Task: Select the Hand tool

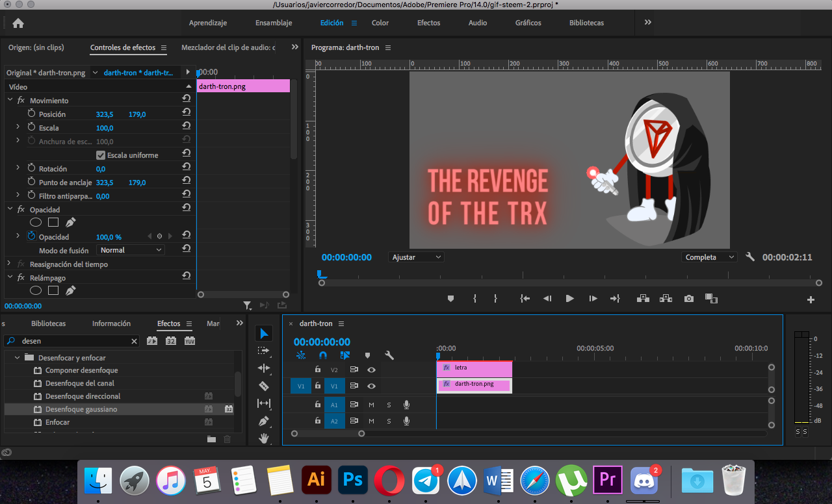Action: (x=264, y=438)
